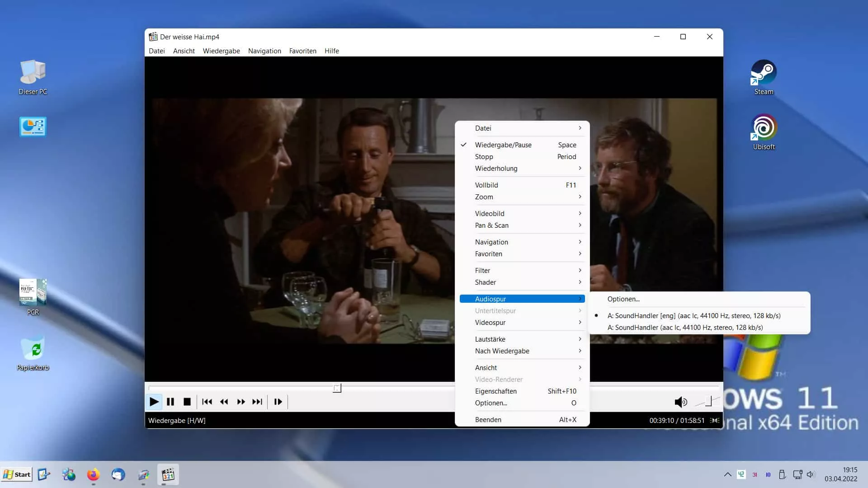Click the volume slider handle

pos(708,401)
